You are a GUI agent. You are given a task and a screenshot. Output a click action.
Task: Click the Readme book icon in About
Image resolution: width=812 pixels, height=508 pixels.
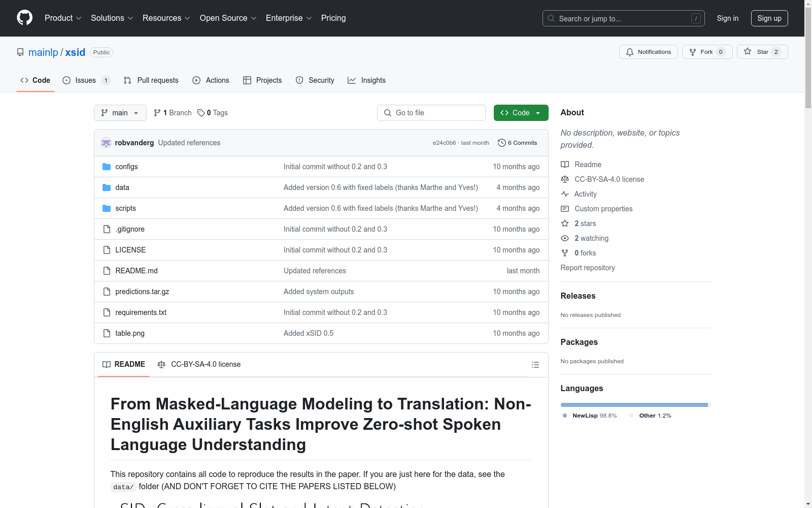[x=565, y=165]
